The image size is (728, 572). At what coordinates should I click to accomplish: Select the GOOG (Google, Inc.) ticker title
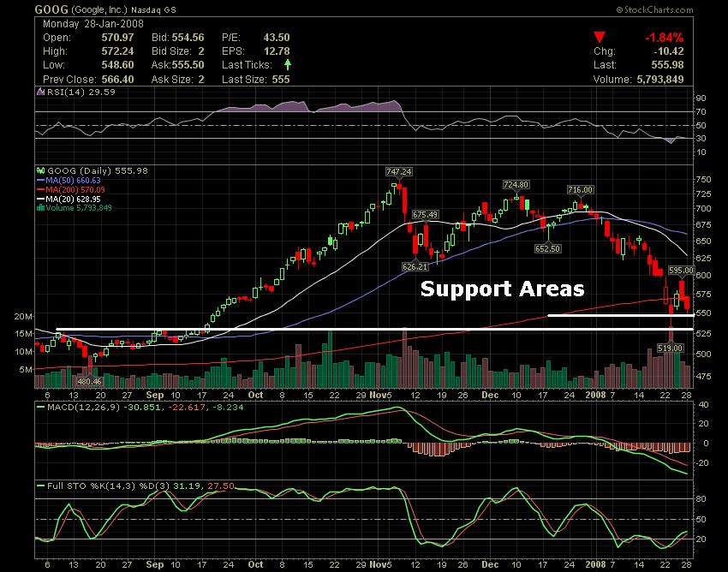coord(105,9)
